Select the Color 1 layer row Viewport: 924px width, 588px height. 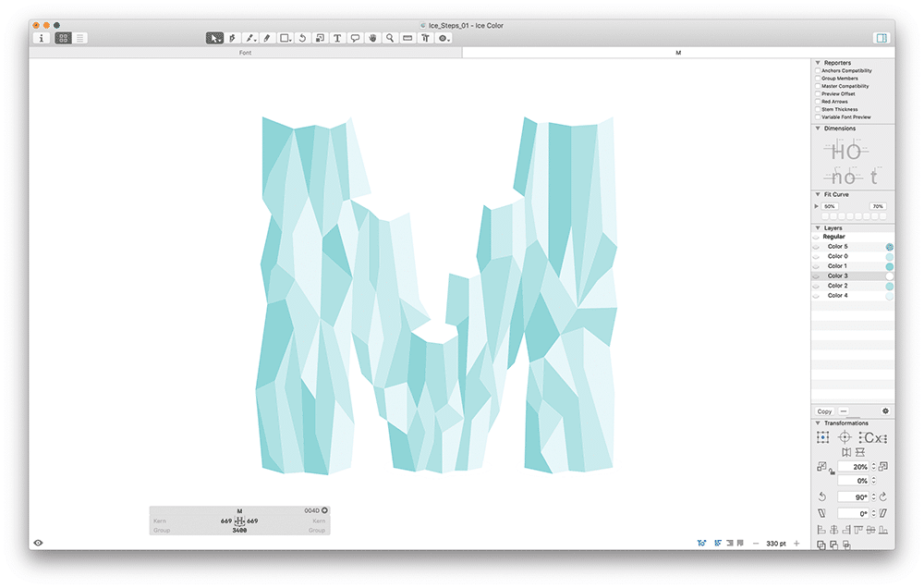click(853, 266)
